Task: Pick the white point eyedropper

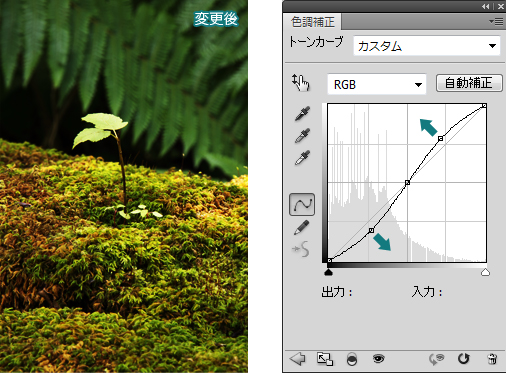Action: click(302, 158)
